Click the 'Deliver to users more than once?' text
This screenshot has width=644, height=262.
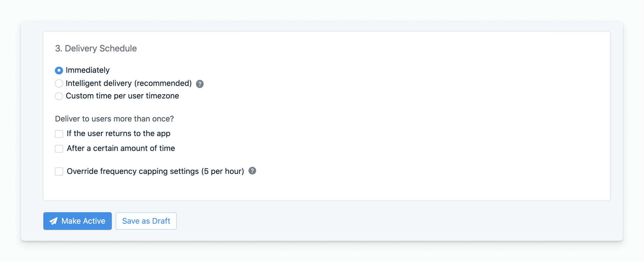[x=114, y=119]
